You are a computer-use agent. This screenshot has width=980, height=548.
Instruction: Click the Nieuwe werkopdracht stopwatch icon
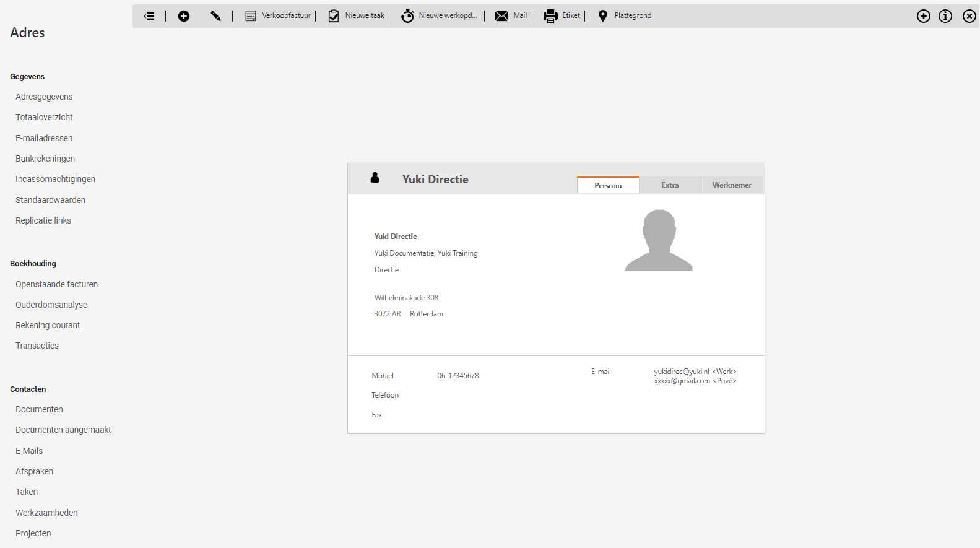tap(407, 16)
